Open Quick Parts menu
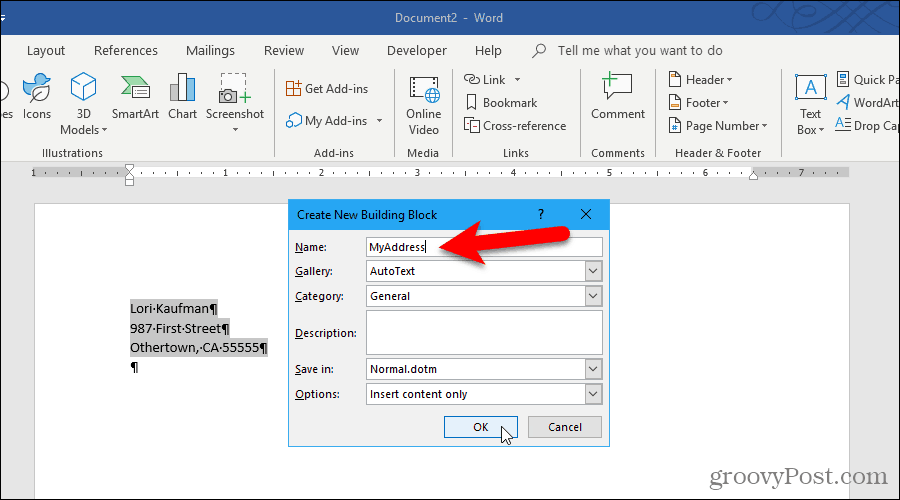The image size is (900, 500). [868, 80]
